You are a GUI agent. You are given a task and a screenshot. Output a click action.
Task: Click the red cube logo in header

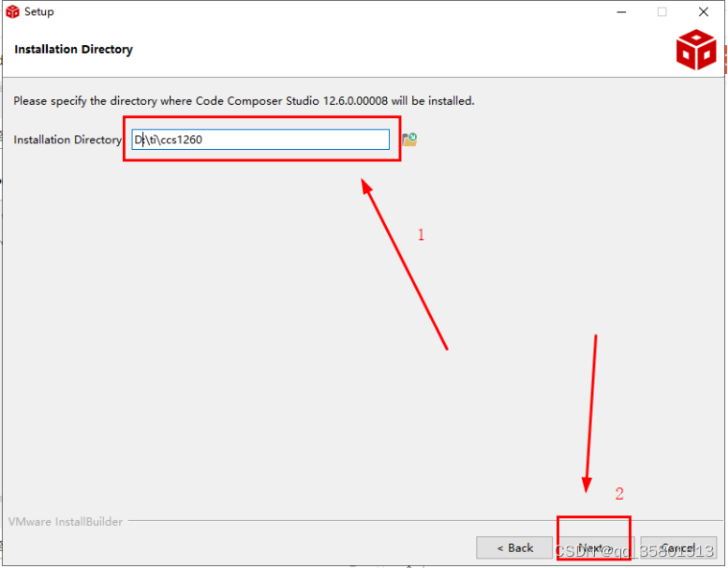tap(696, 50)
